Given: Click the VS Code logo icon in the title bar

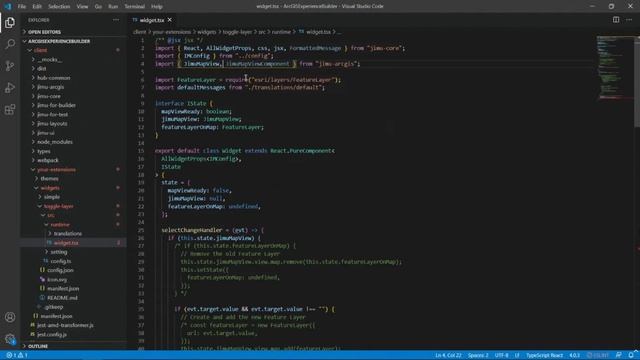Looking at the screenshot, I should (7, 6).
